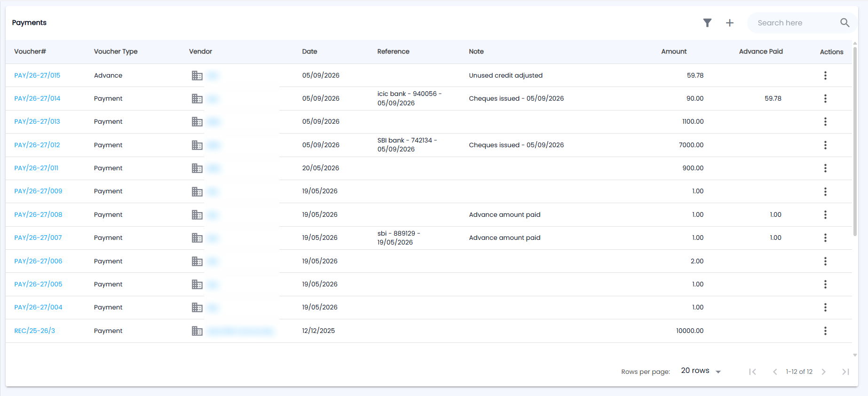Screen dimensions: 868x396
Task: Select reference 'icic bank - 940056'
Action: pyautogui.click(x=409, y=98)
